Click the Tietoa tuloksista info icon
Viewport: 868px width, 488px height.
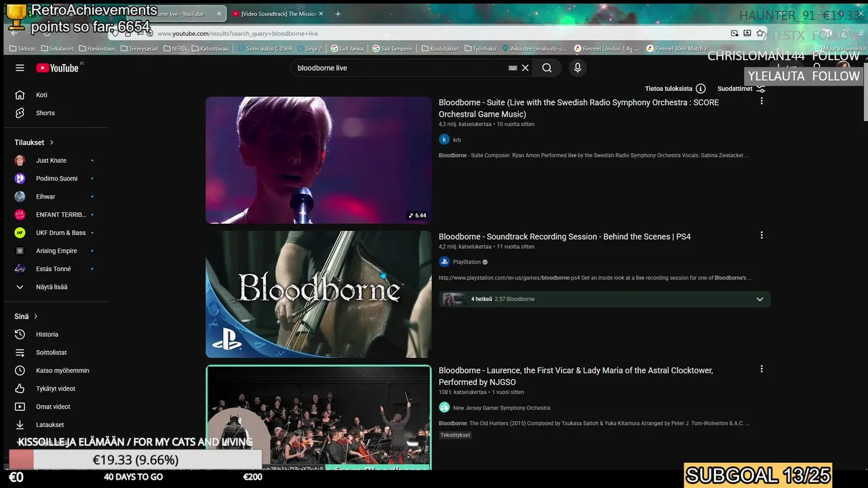(701, 89)
